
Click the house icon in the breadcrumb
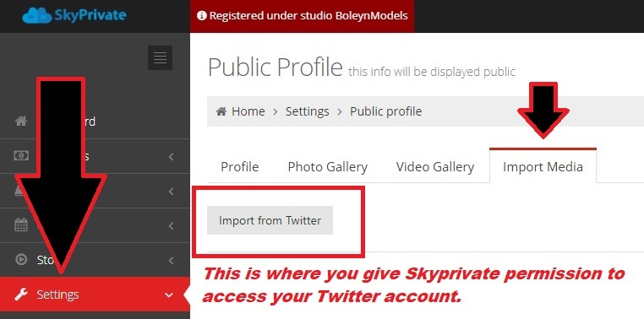tap(221, 111)
